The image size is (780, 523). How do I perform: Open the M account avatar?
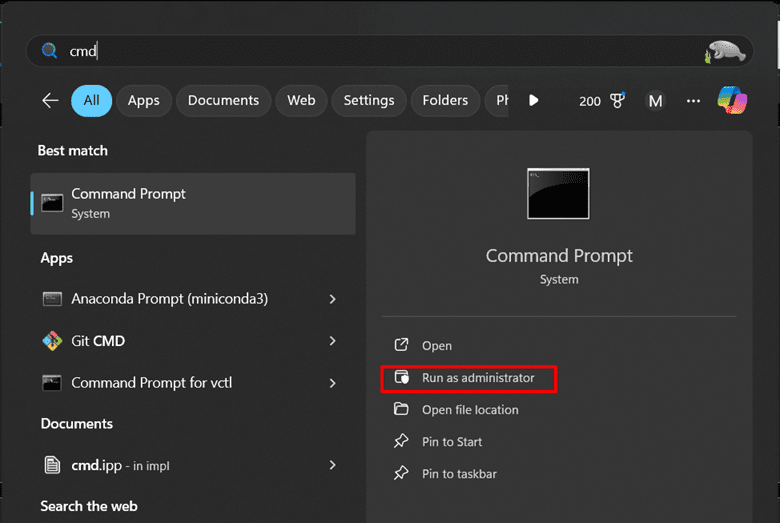point(656,101)
